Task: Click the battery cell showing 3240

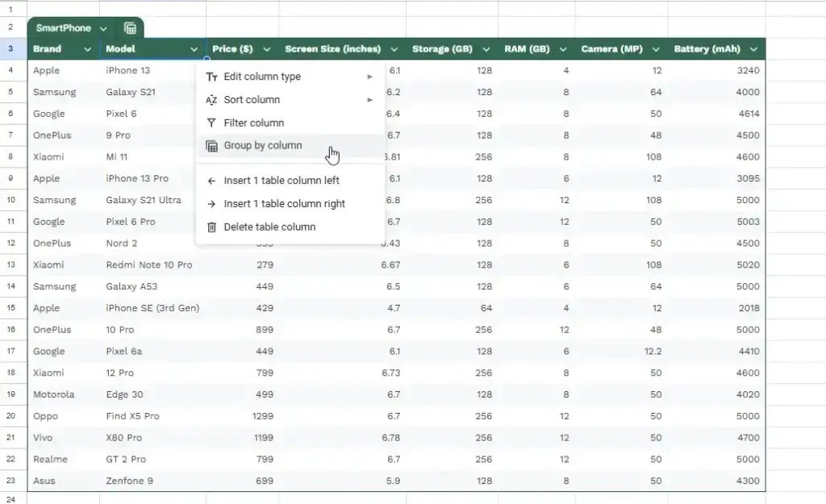Action: click(x=717, y=71)
